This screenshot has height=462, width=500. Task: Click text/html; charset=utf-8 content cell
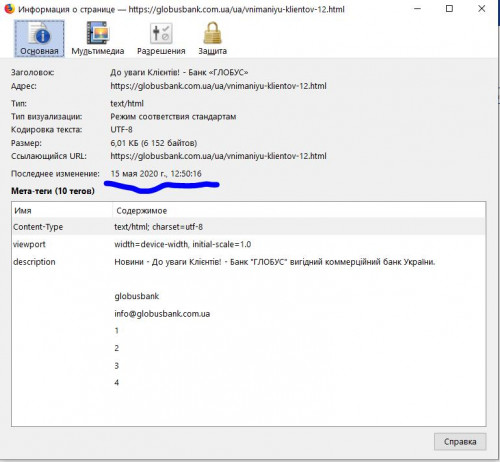click(x=158, y=227)
